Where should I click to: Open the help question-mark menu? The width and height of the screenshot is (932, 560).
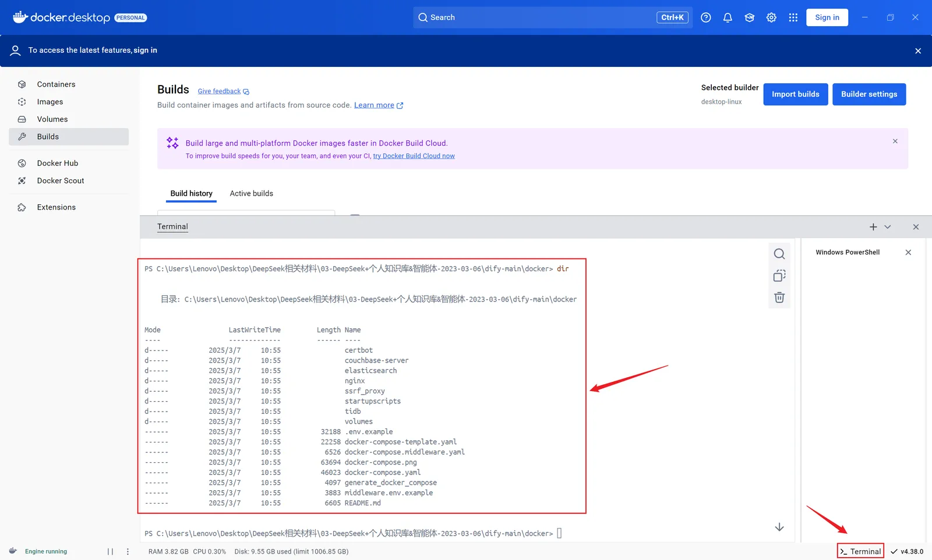(x=706, y=17)
